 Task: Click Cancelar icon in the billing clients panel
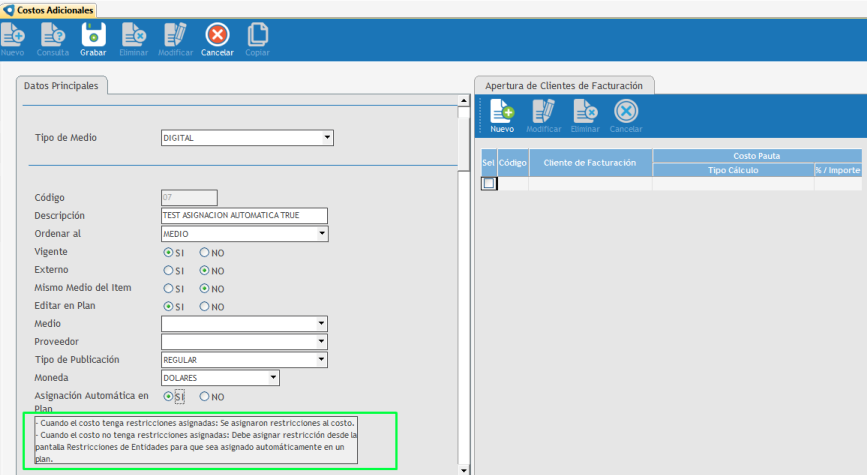pyautogui.click(x=625, y=113)
